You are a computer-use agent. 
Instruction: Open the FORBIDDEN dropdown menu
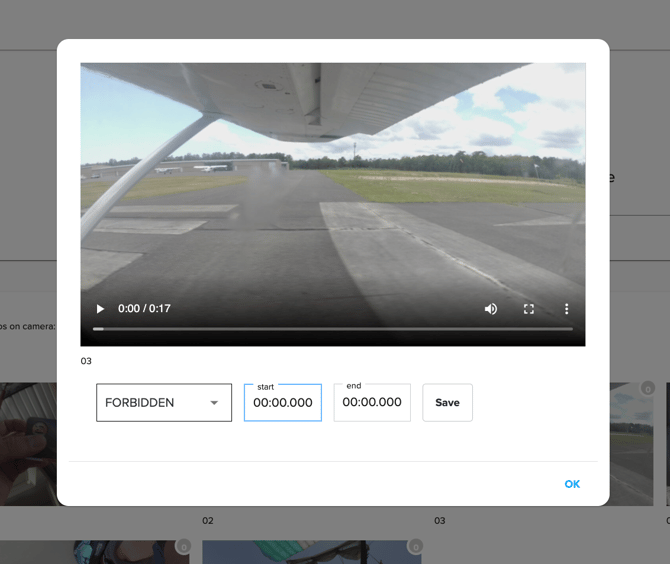click(163, 403)
